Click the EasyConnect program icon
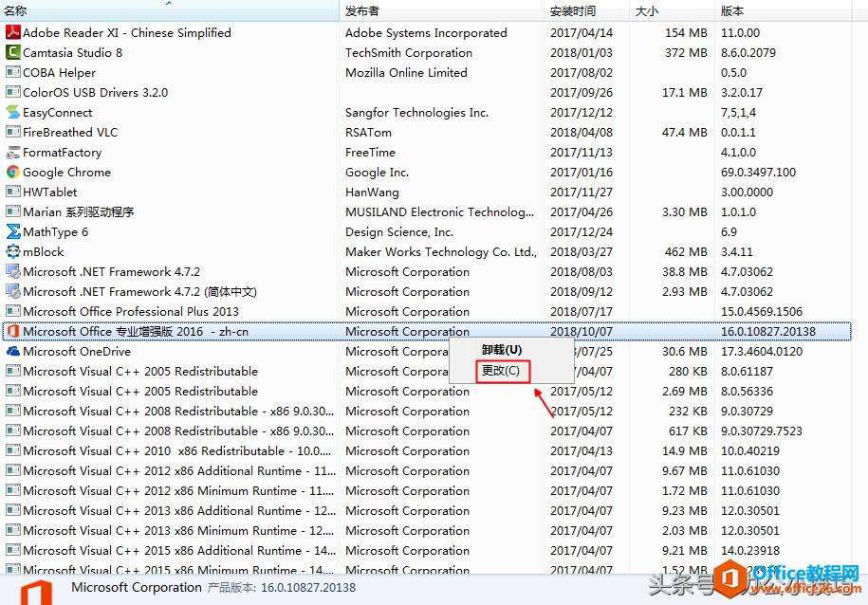Screen dimensions: 868x605 point(11,112)
